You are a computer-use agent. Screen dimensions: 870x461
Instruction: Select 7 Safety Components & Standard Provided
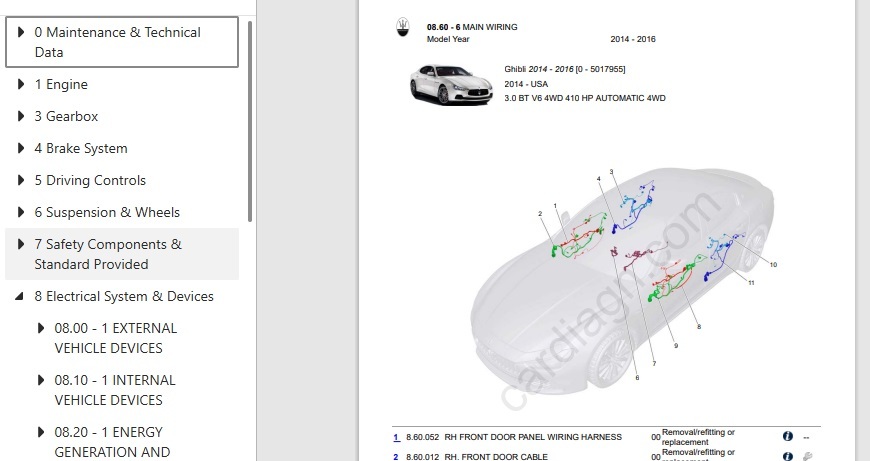point(108,254)
